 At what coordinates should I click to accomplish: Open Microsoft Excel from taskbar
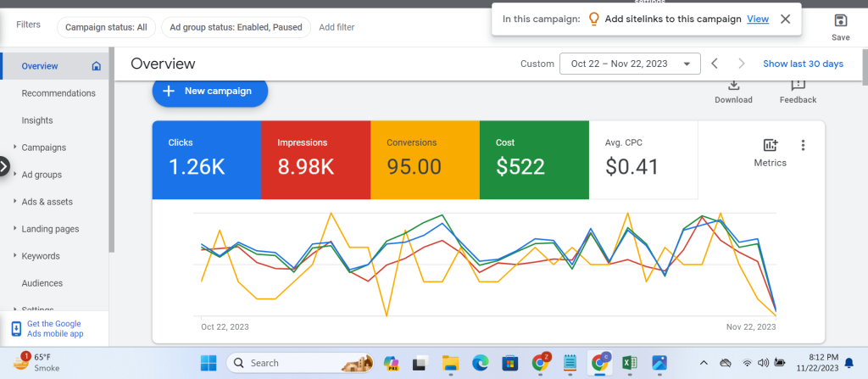click(630, 363)
